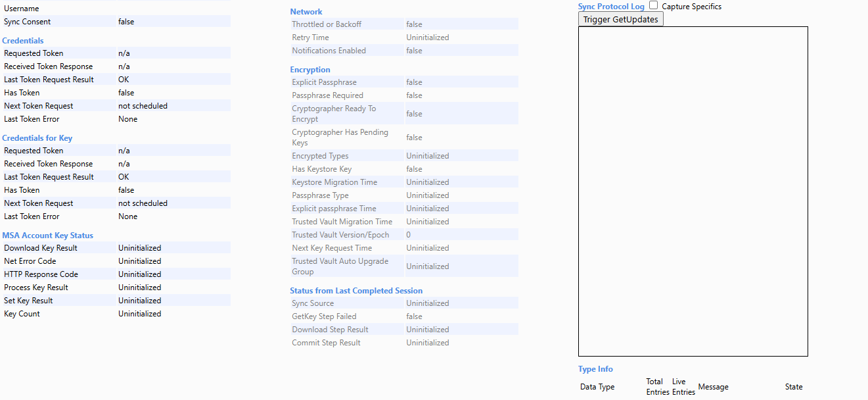This screenshot has width=868, height=400.
Task: Select the Sync Consent value false
Action: click(126, 22)
